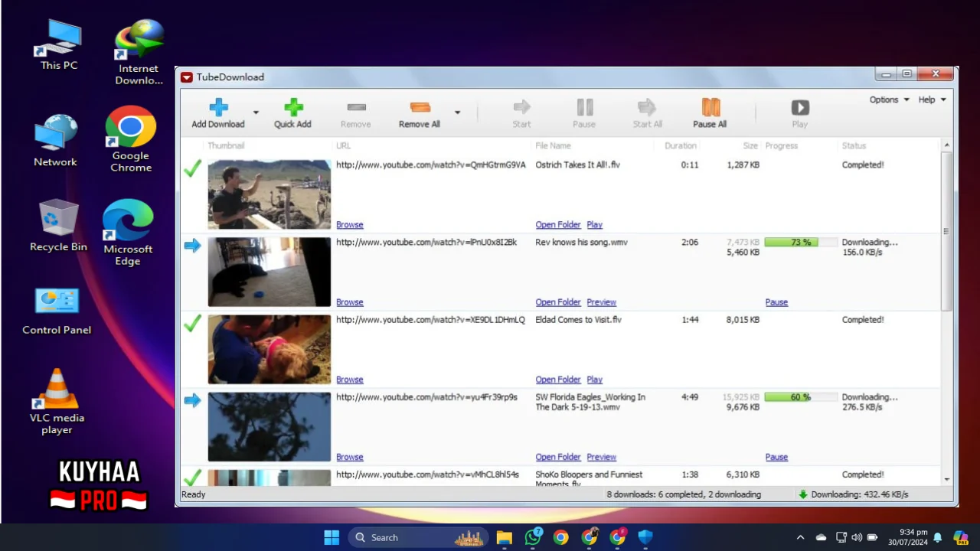Click the scrollbar up arrow

tap(947, 145)
